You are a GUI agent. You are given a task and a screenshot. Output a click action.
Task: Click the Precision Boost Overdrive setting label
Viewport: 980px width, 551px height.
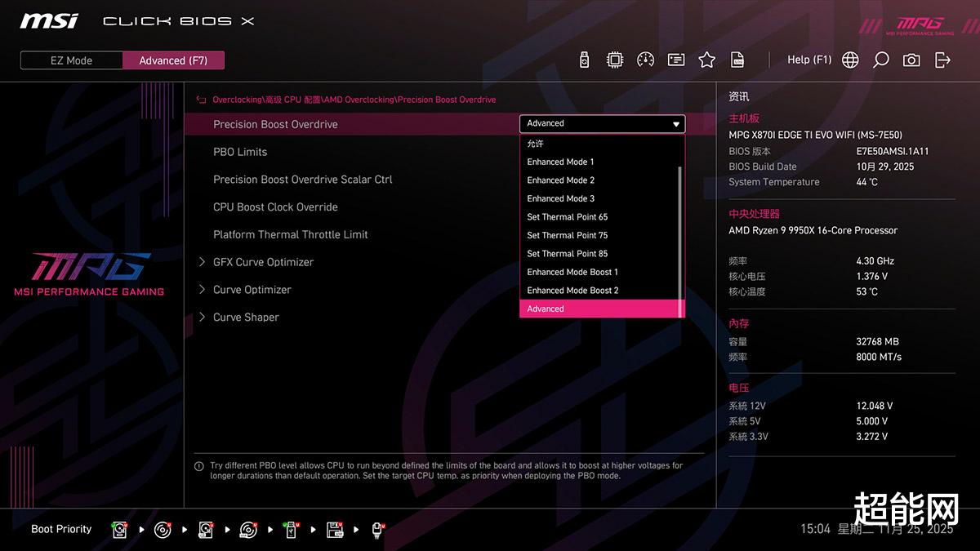[x=275, y=124]
